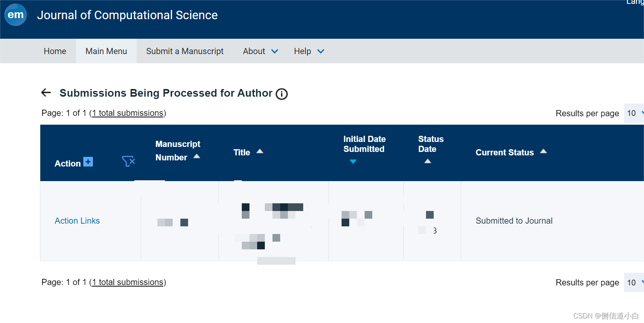644x323 pixels.
Task: Sort Initial Date Submitted descending arrow
Action: coord(353,161)
